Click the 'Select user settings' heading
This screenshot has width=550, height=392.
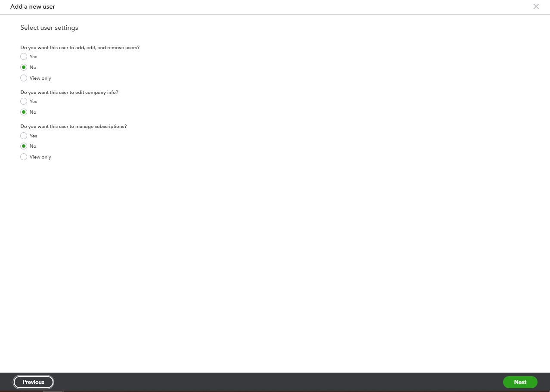pos(49,28)
